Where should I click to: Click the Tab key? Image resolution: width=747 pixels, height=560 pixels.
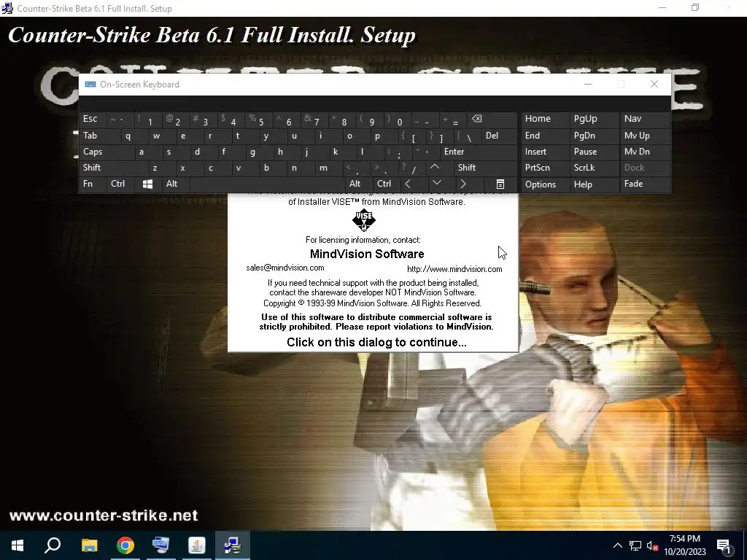pos(99,136)
